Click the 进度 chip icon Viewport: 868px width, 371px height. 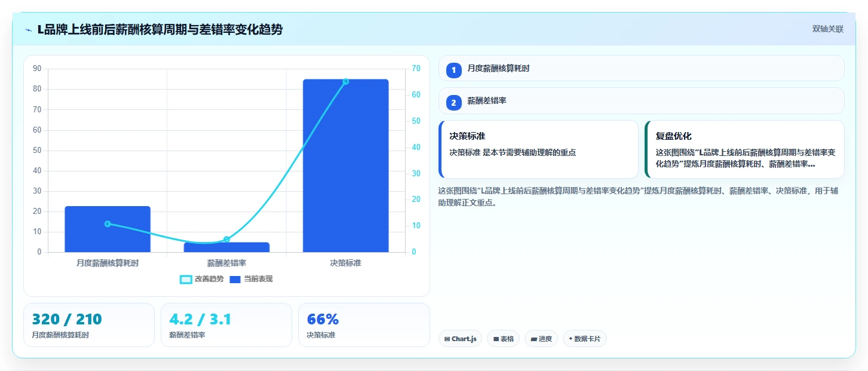click(533, 339)
